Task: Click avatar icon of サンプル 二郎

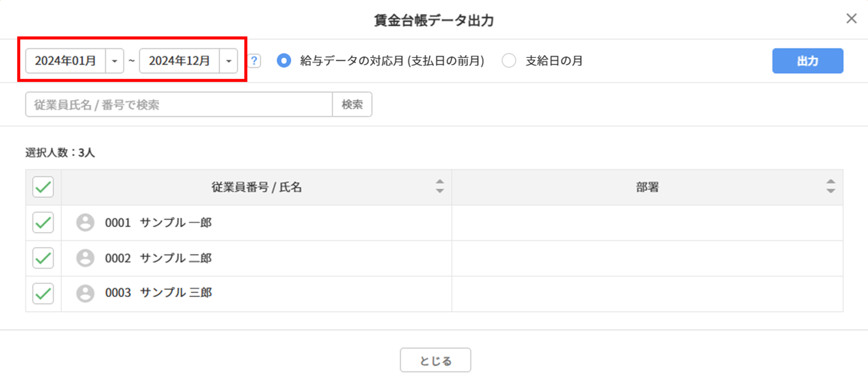Action: [85, 258]
